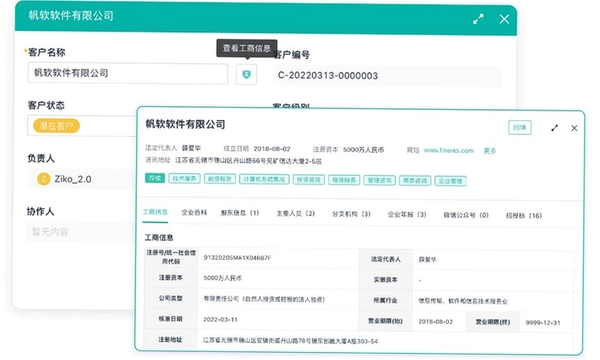Open the 分支机构 (3) tab

click(x=351, y=214)
